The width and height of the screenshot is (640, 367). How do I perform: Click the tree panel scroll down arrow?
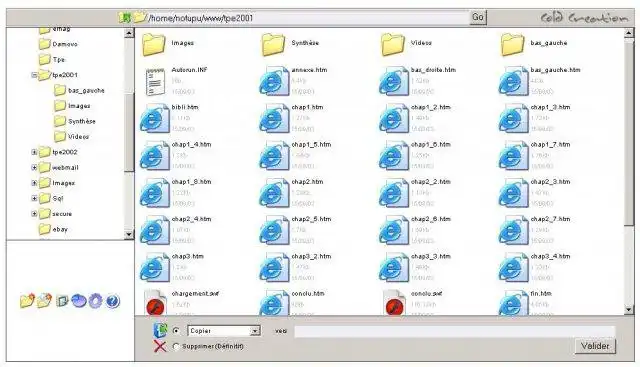click(x=129, y=234)
